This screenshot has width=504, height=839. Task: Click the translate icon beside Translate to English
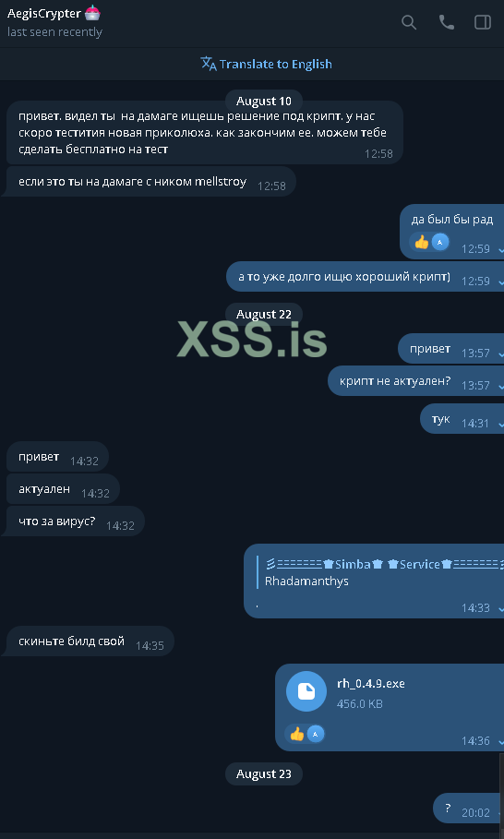click(208, 64)
